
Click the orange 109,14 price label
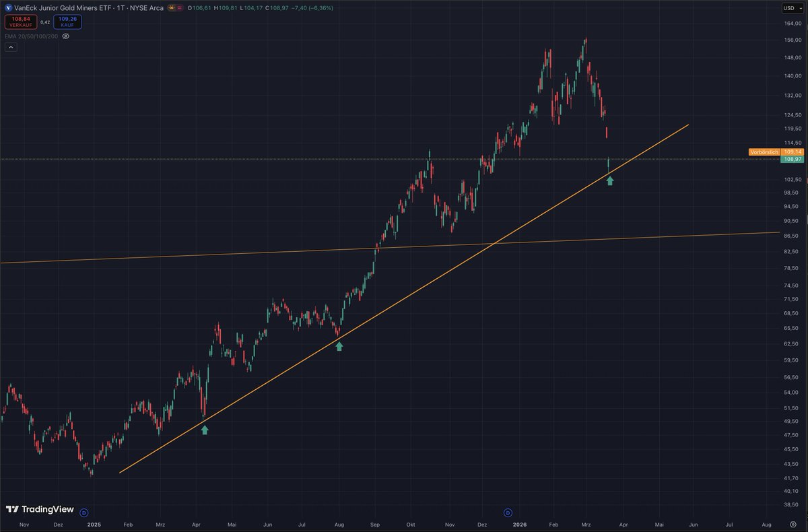click(791, 152)
